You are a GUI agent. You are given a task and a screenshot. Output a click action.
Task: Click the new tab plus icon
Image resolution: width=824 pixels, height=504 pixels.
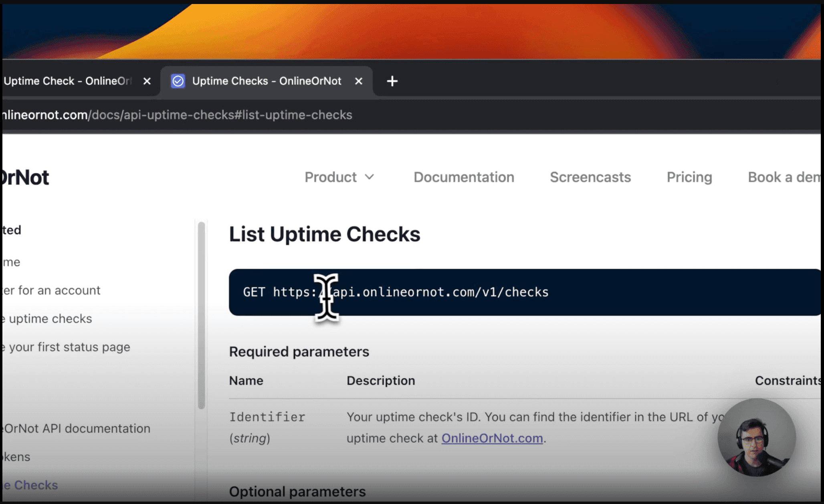point(392,81)
